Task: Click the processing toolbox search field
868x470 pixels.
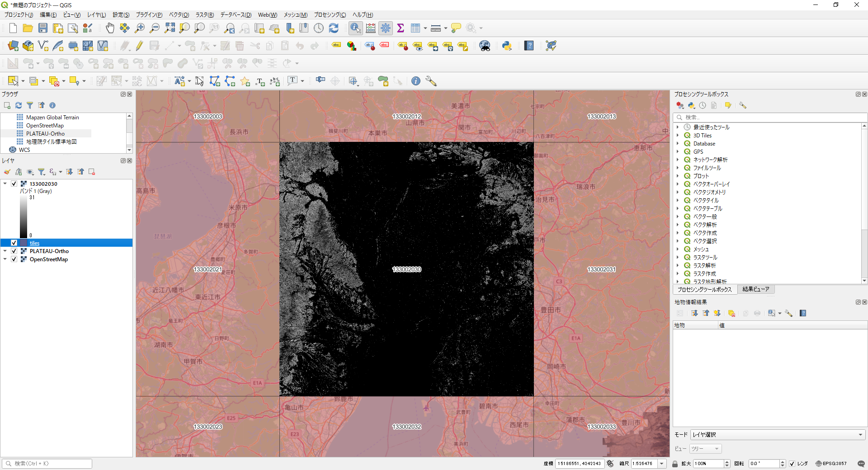Action: point(770,117)
